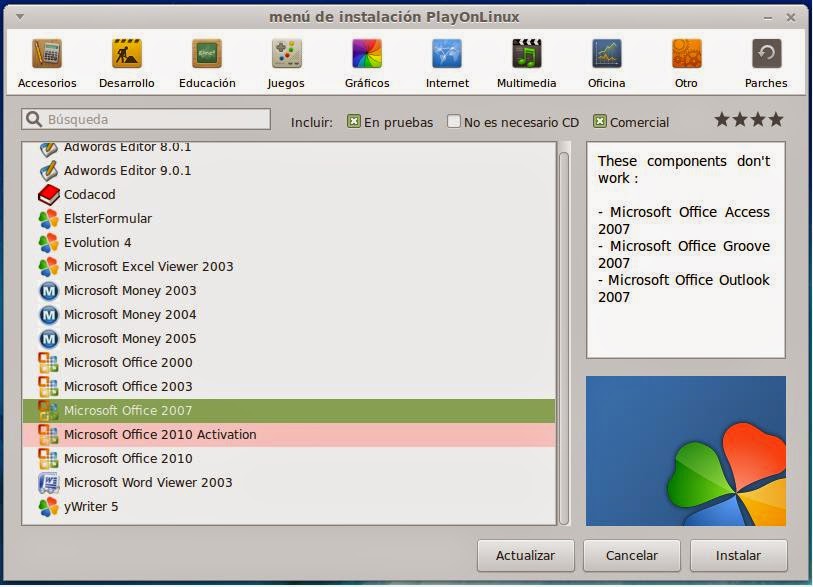Click the Codacod red book icon
The height and width of the screenshot is (587, 813).
point(48,194)
